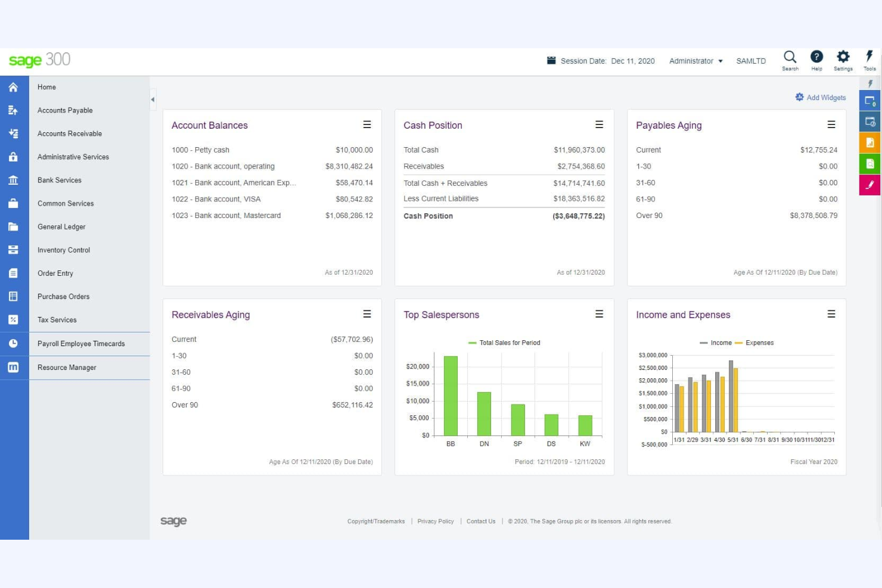Open the orange report icon in quick launch bar
Image resolution: width=882 pixels, height=588 pixels.
point(869,142)
